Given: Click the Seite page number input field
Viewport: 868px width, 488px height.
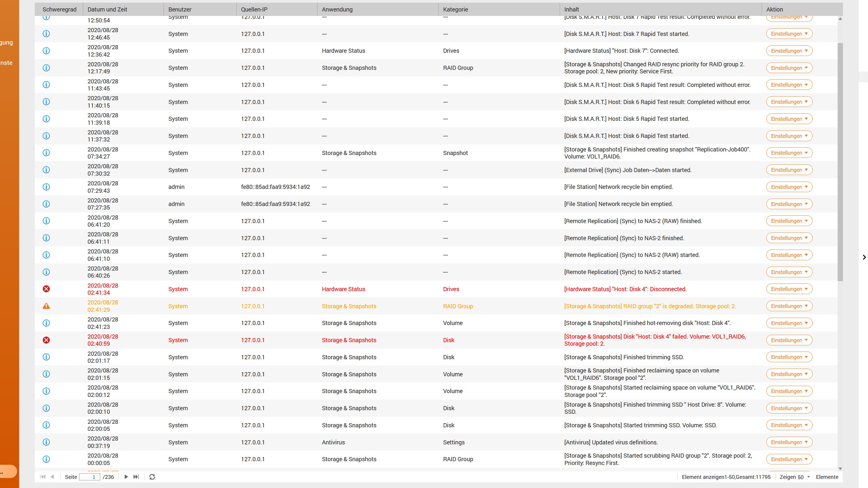Looking at the screenshot, I should pos(90,477).
